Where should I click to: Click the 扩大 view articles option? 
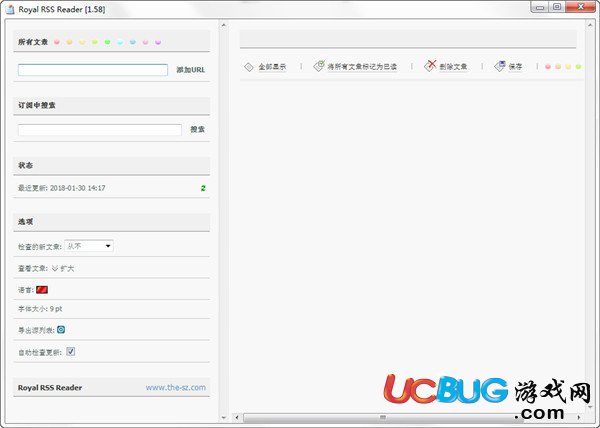(67, 269)
